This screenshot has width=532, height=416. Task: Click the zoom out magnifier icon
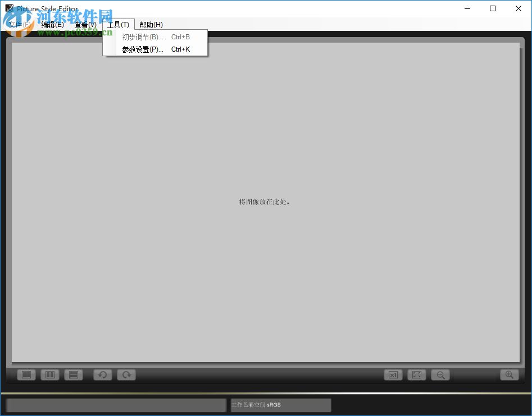(440, 374)
